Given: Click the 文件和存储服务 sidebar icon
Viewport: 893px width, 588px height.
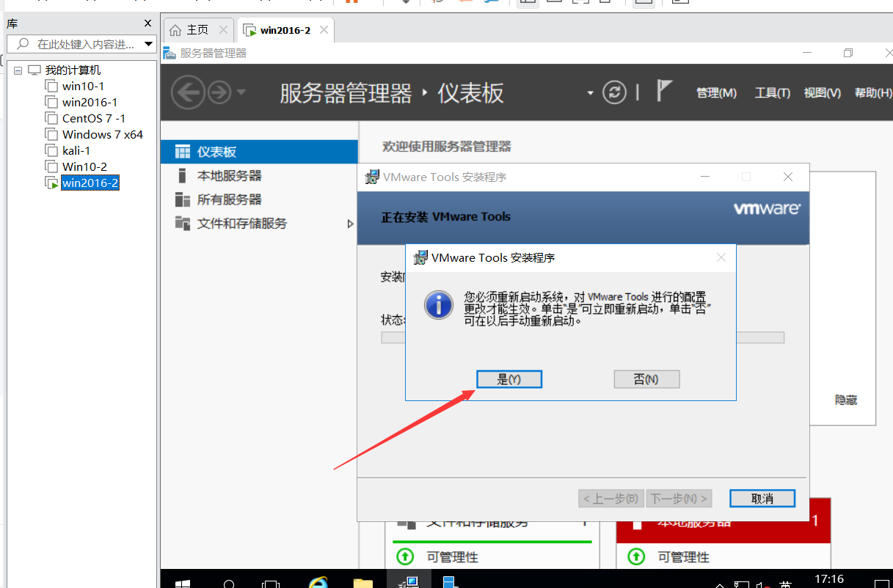Looking at the screenshot, I should pos(183,223).
